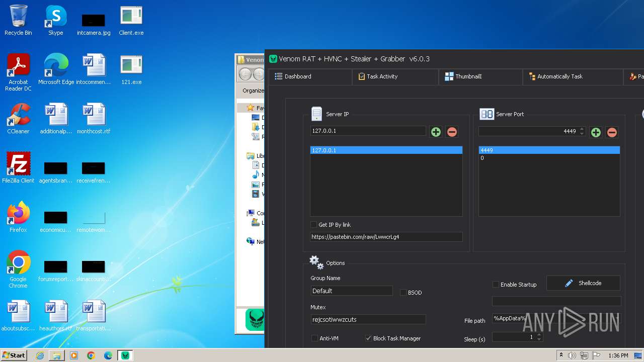
Task: Click the Start button
Action: tap(14, 355)
